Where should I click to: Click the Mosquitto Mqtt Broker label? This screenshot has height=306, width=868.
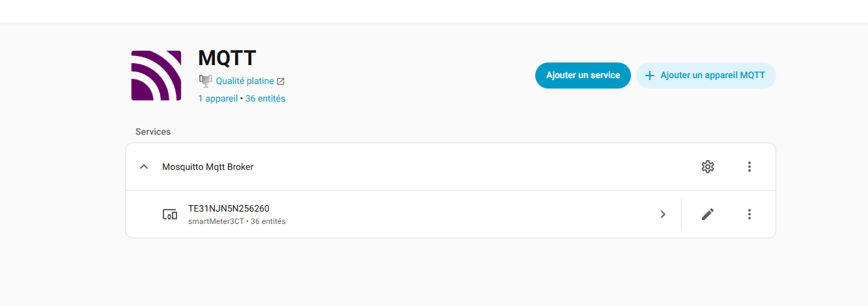(208, 167)
